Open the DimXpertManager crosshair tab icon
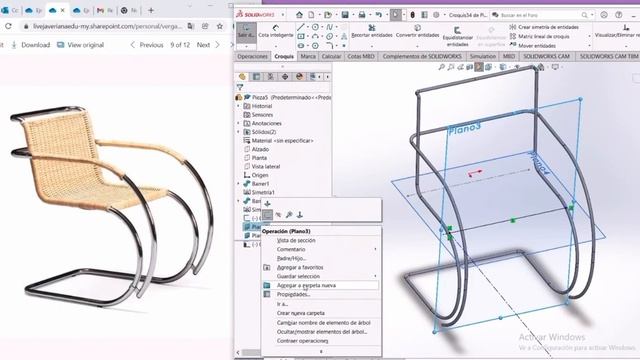The width and height of the screenshot is (640, 360). click(285, 76)
